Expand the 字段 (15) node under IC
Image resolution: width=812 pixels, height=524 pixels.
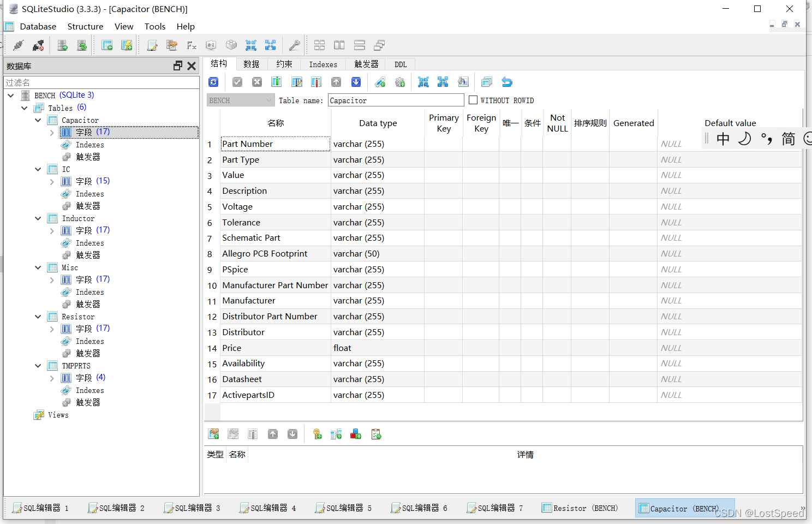tap(52, 182)
